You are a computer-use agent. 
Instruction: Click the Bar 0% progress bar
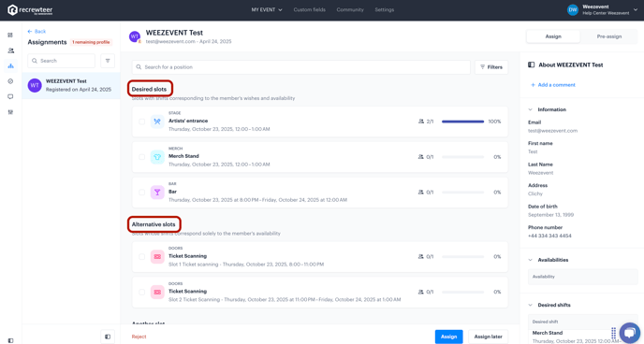point(462,192)
